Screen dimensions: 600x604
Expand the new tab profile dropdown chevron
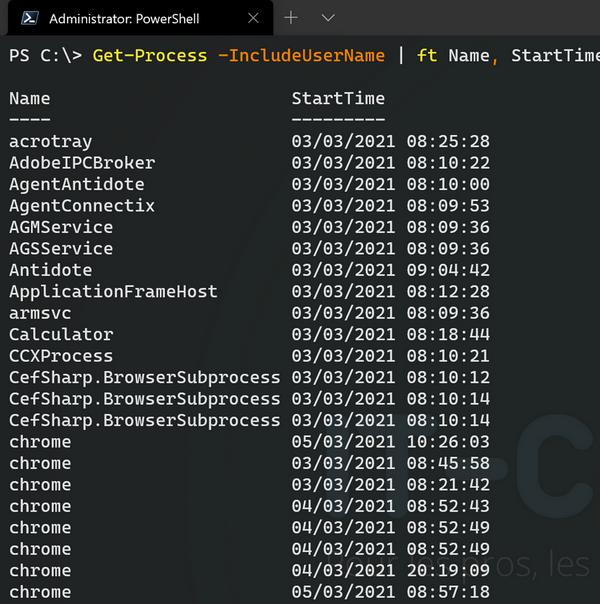coord(328,18)
